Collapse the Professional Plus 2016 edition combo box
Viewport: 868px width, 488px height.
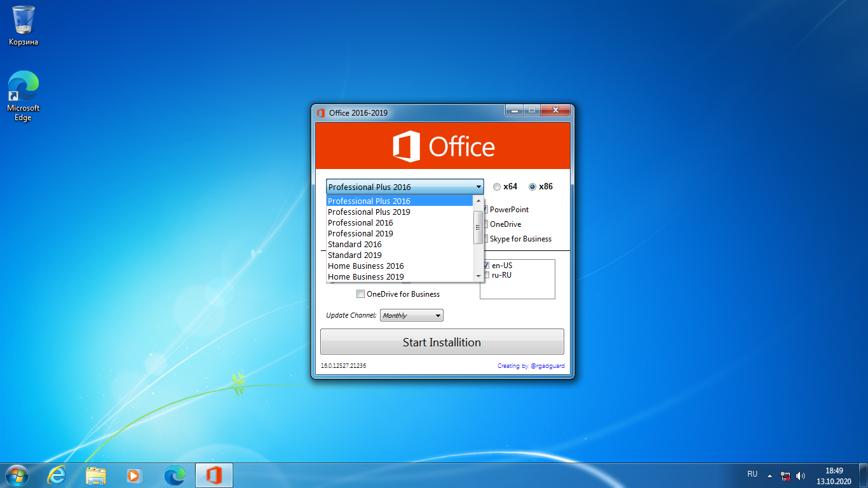coord(405,187)
